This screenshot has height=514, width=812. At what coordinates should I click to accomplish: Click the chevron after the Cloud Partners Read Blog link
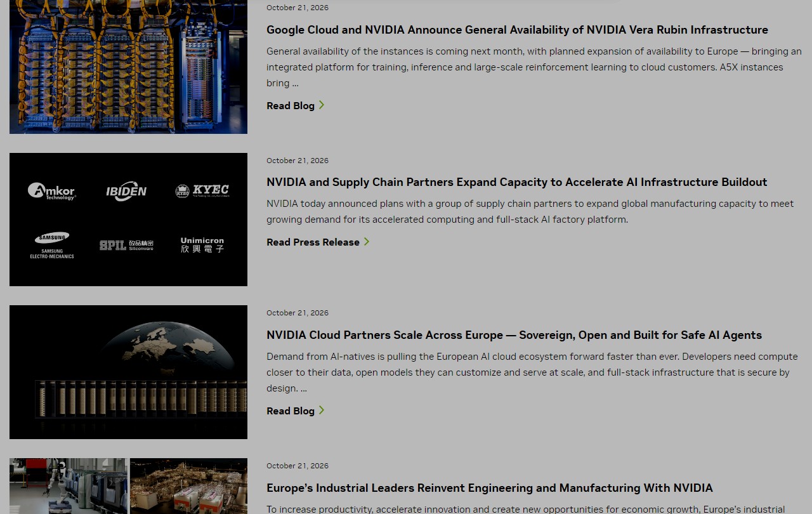point(322,411)
